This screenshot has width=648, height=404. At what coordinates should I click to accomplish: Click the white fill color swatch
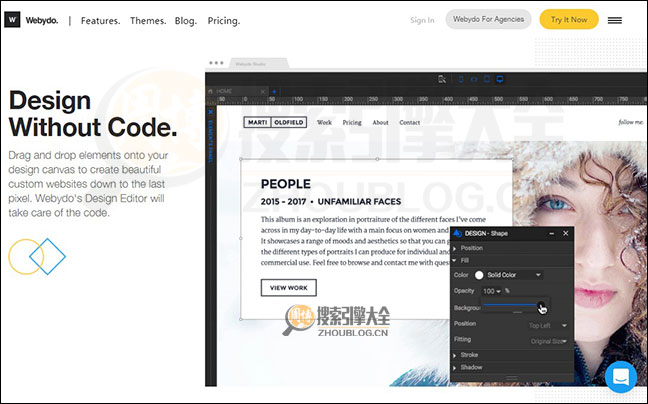click(x=479, y=275)
